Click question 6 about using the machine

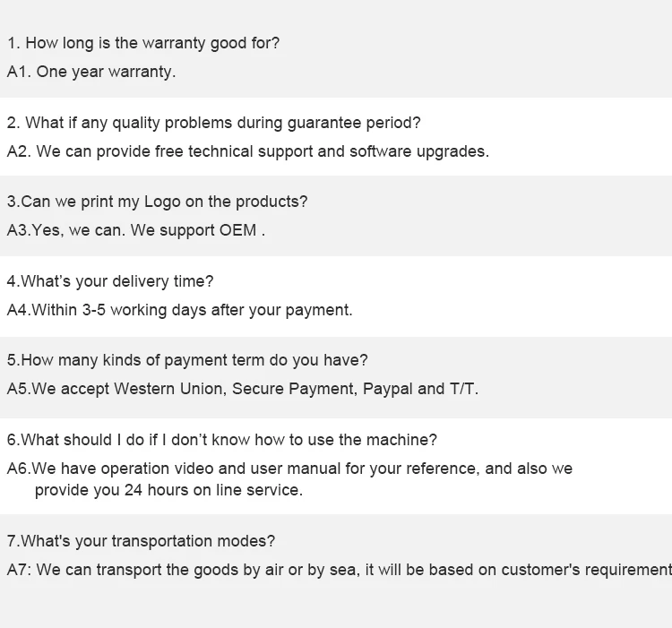(x=221, y=440)
